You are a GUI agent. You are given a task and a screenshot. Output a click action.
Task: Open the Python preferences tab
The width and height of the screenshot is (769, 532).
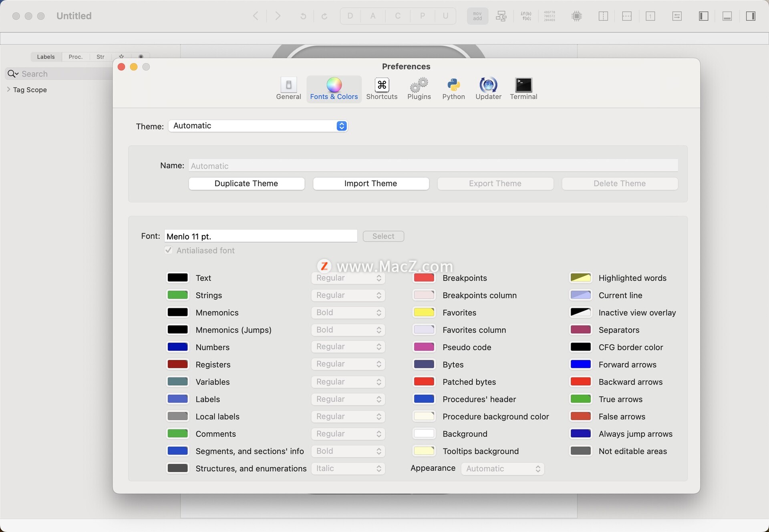point(453,88)
